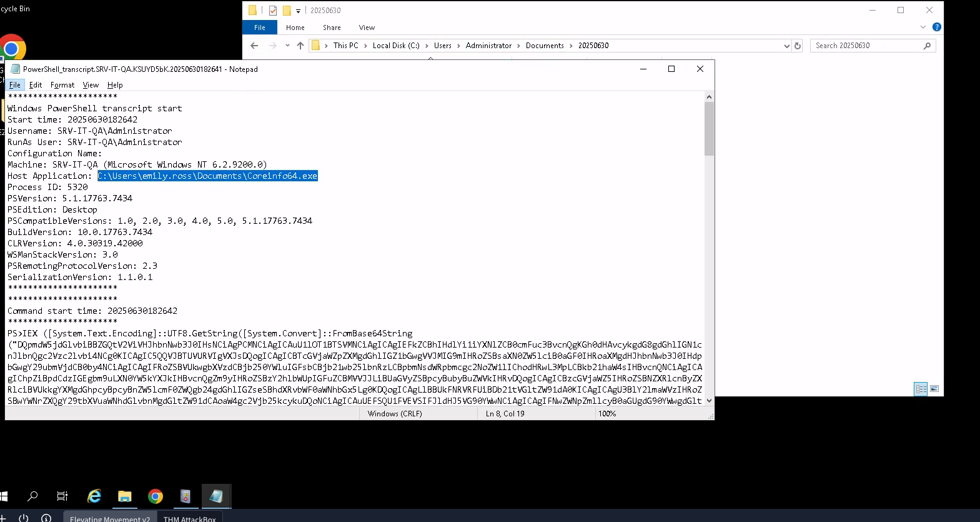Viewport: 980px width, 522px height.
Task: Click Ln 8, Col 19 status entry
Action: pos(505,414)
